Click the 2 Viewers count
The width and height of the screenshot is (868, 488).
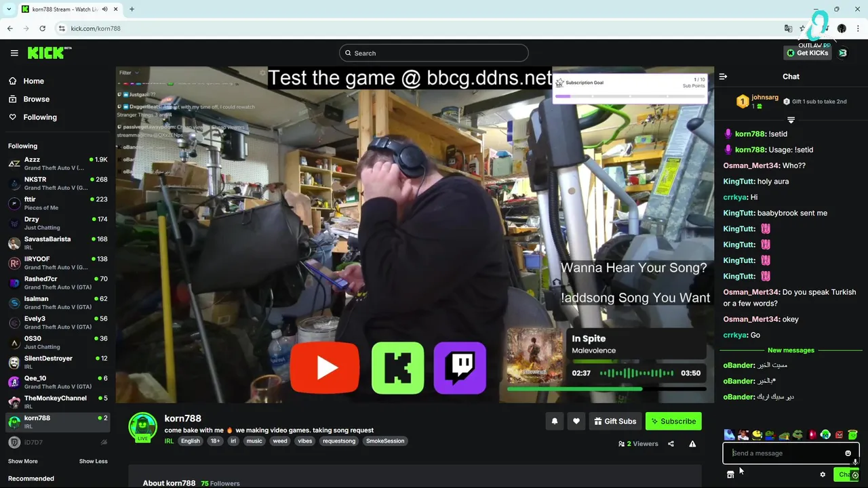(637, 444)
